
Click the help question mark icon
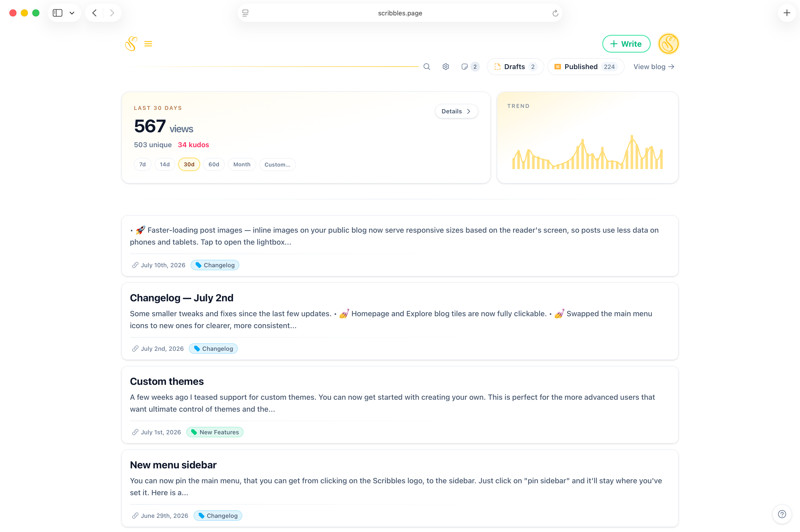tap(782, 514)
